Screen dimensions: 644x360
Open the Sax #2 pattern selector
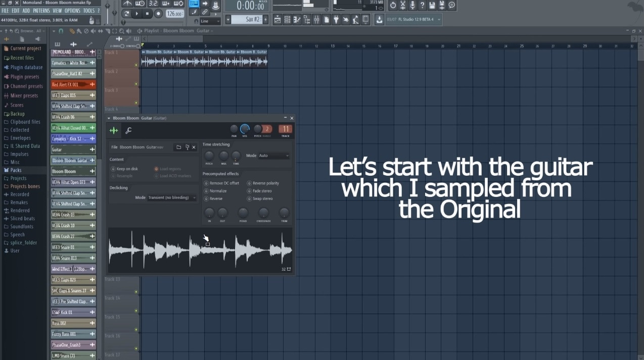248,19
